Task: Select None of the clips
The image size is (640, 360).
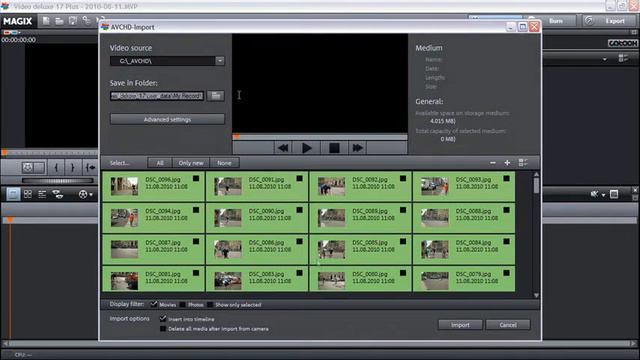Action: pyautogui.click(x=224, y=163)
